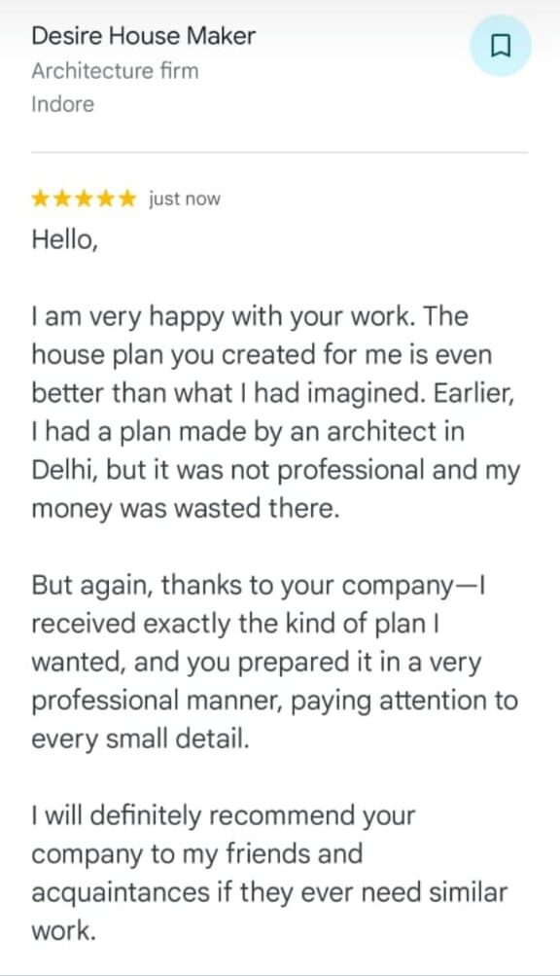Viewport: 560px width, 976px height.
Task: Click the line "professional manner, paying attention to"
Action: (x=275, y=702)
